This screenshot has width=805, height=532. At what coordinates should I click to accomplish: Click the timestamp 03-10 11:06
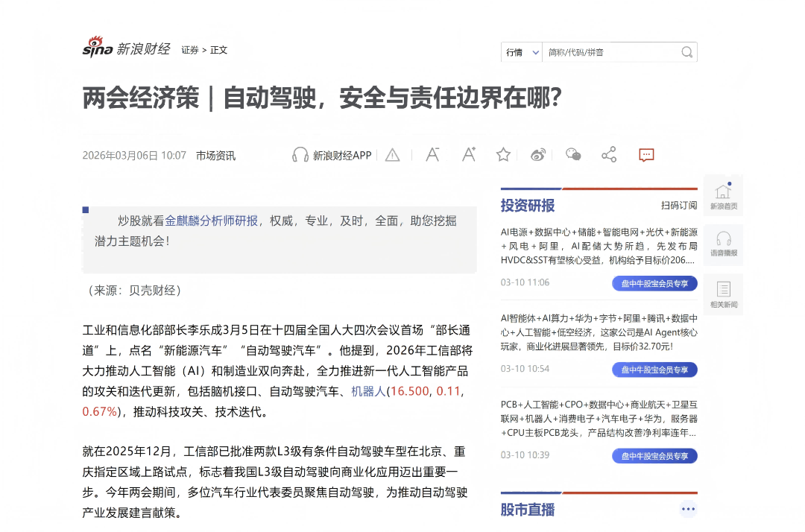coord(525,282)
